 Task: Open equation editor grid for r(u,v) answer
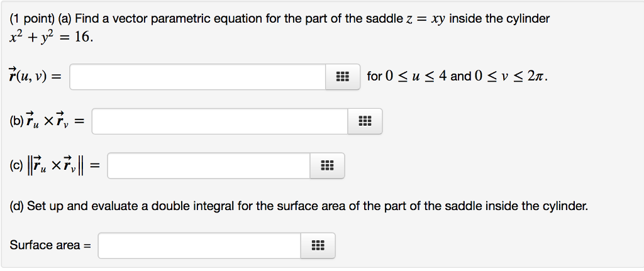click(x=343, y=77)
